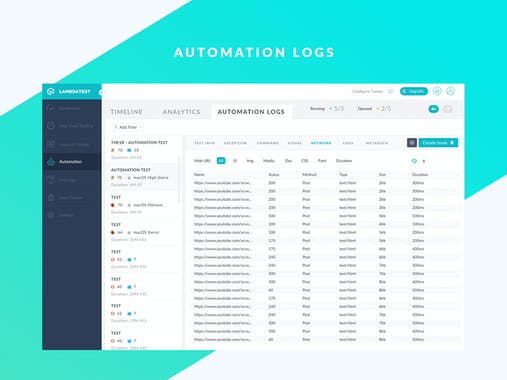
Task: Click the LambdaTest logo icon
Action: 51,91
